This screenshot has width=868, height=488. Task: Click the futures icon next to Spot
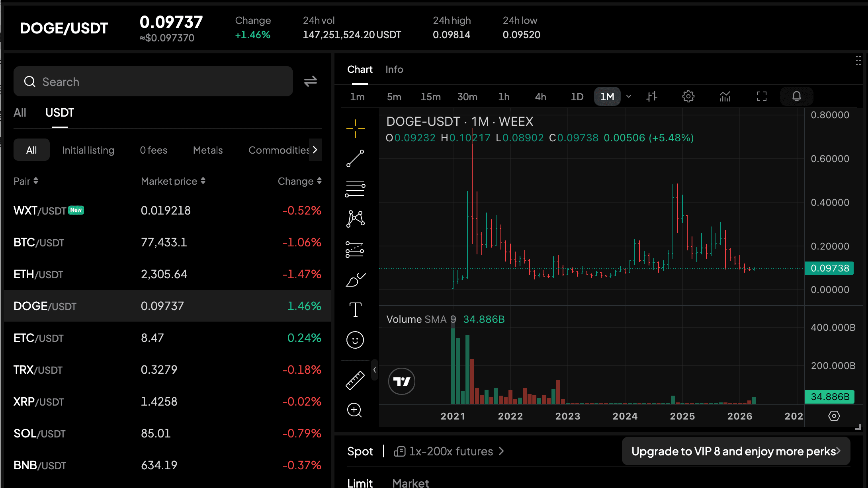399,451
